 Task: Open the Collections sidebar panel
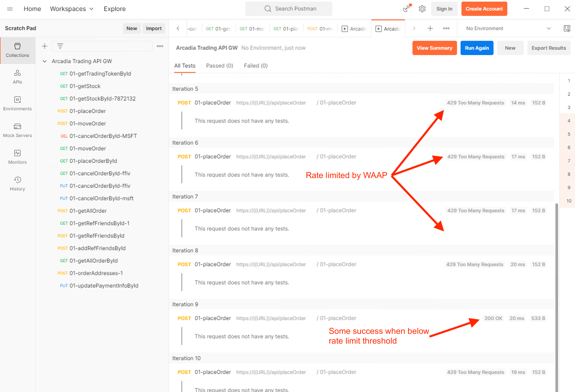[17, 50]
